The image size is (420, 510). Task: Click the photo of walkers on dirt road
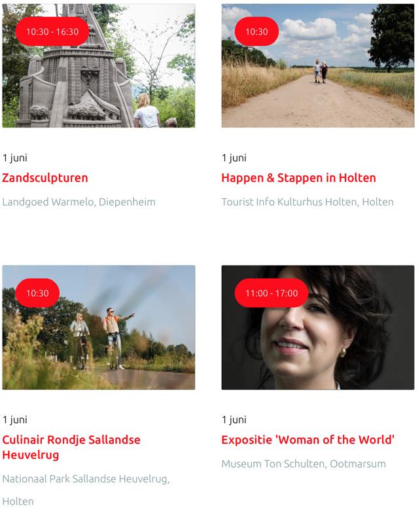pyautogui.click(x=318, y=65)
